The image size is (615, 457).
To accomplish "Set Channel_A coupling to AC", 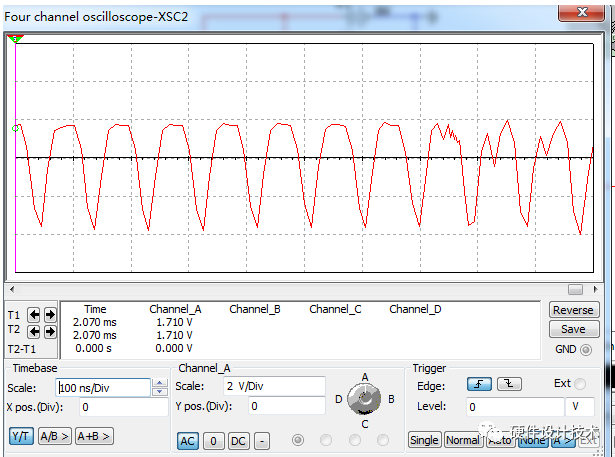I will click(187, 441).
